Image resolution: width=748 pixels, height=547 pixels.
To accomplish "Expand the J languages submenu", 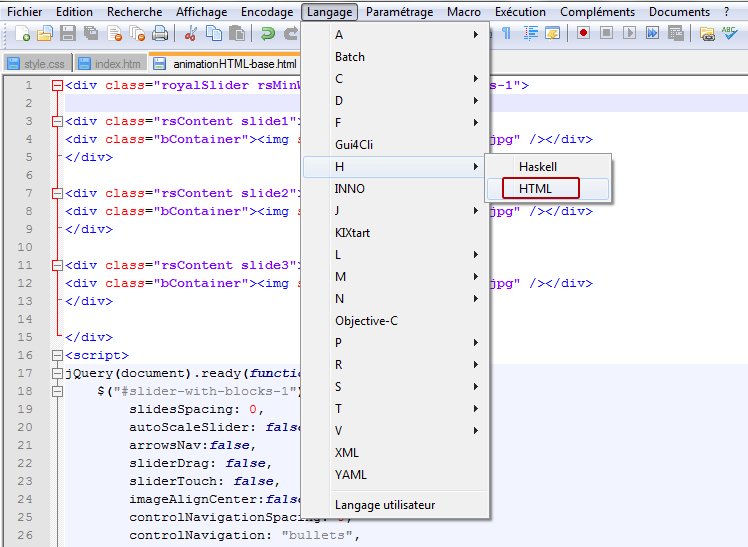I will point(395,211).
